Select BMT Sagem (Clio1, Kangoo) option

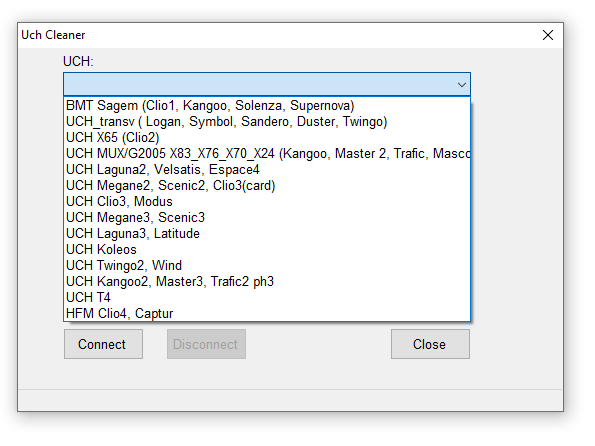coord(267,106)
